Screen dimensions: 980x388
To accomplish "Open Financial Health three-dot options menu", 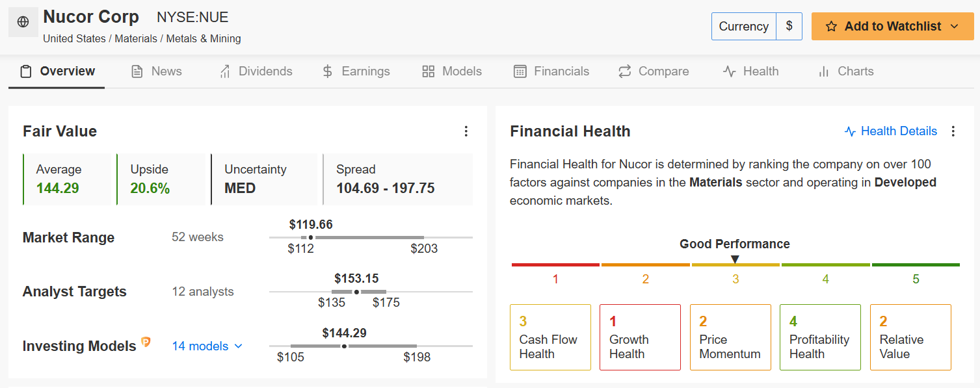I will (x=953, y=131).
